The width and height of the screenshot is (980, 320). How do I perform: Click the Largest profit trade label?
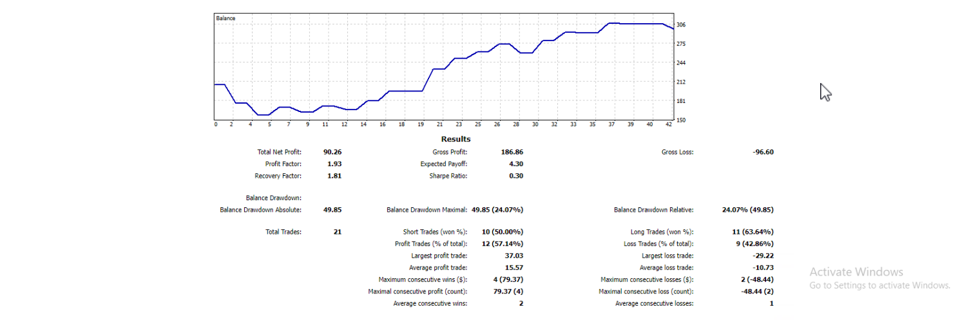pyautogui.click(x=439, y=256)
